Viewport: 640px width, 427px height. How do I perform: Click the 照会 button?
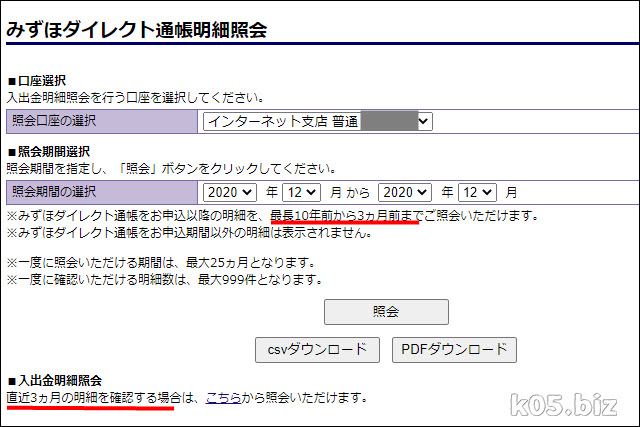386,312
